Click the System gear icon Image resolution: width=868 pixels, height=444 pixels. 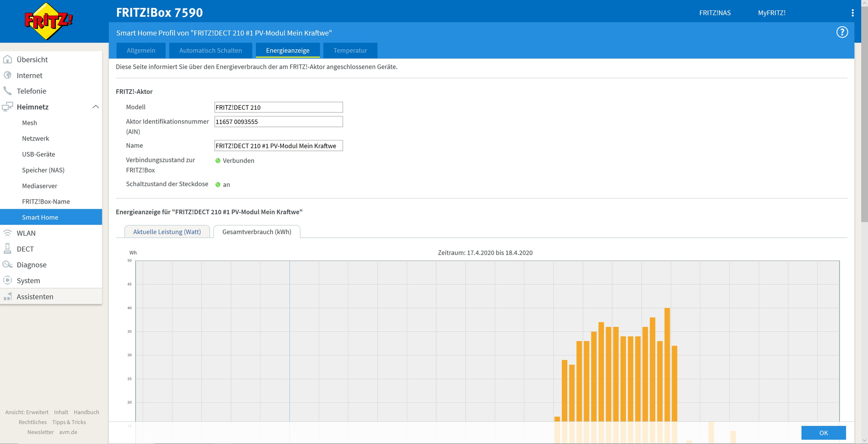[8, 280]
